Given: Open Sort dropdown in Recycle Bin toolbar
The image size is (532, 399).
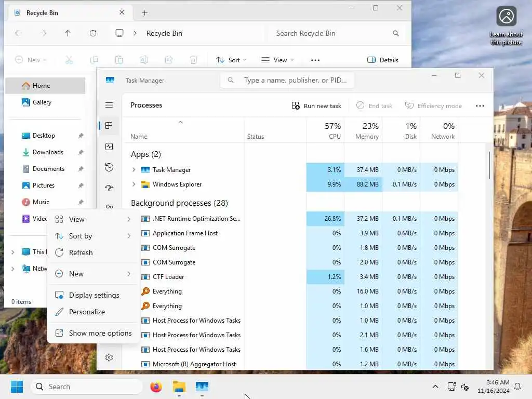Looking at the screenshot, I should (231, 60).
